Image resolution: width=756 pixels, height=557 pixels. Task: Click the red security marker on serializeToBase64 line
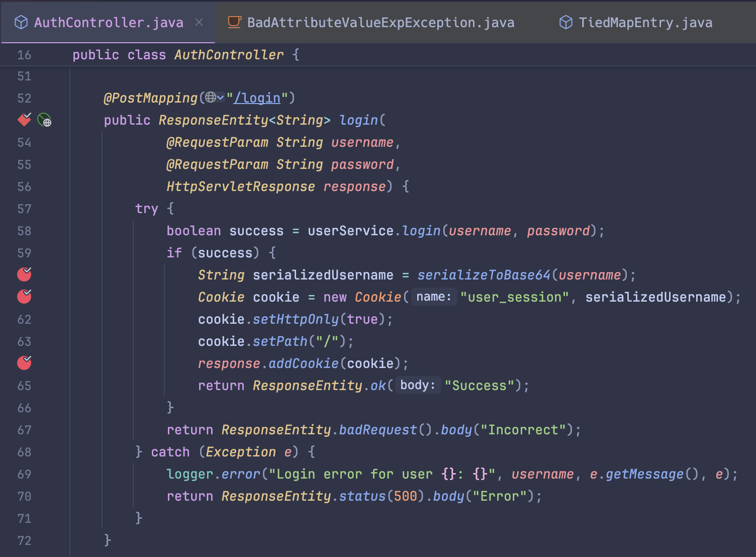coord(24,274)
